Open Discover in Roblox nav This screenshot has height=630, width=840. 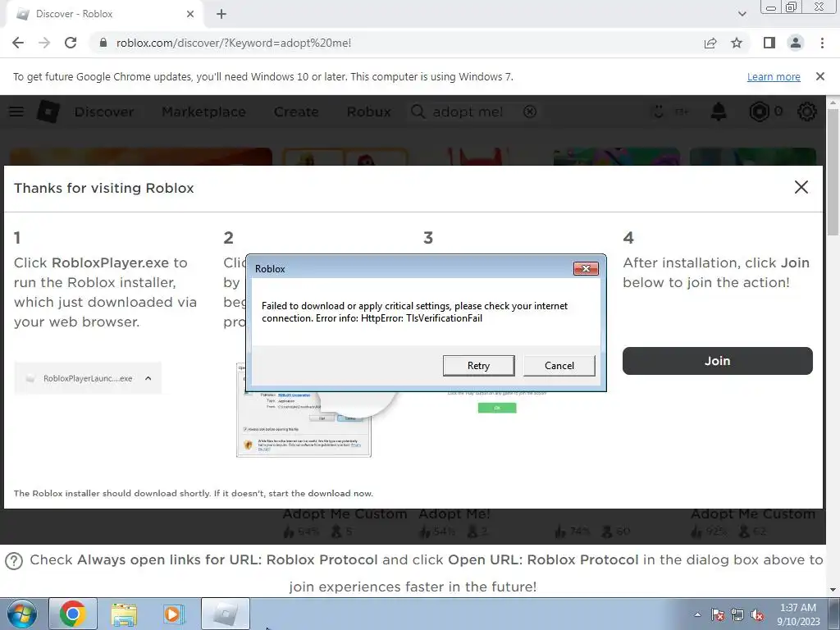pos(104,112)
